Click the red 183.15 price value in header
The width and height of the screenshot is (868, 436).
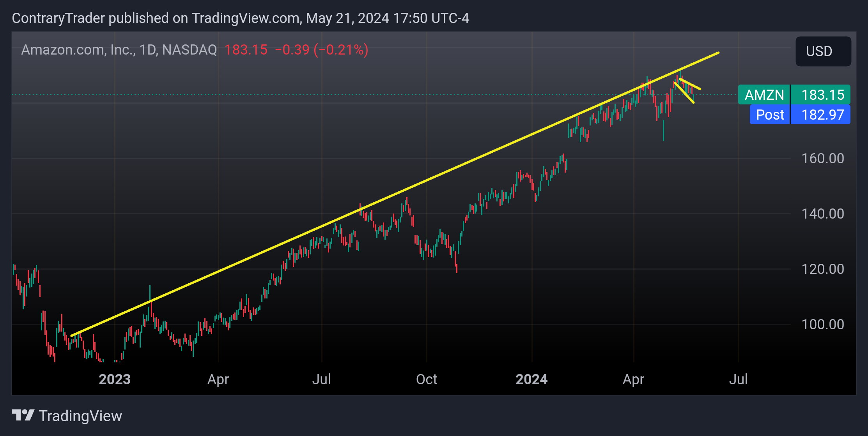click(246, 50)
